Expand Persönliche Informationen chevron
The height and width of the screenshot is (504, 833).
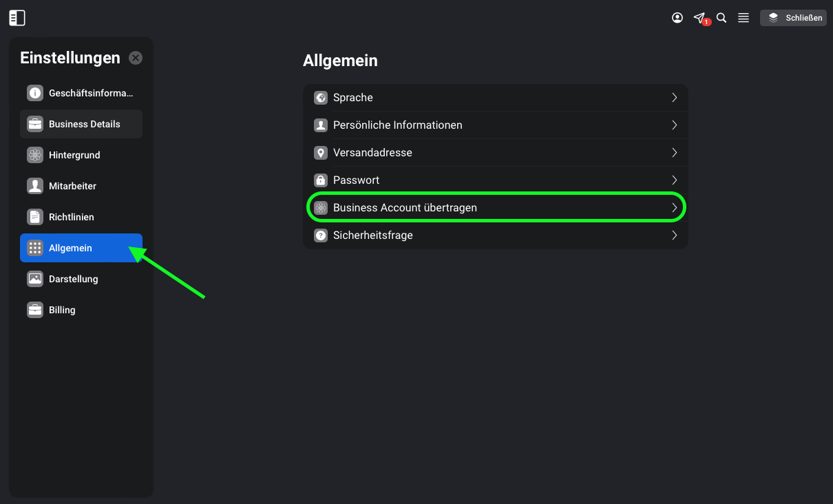675,125
